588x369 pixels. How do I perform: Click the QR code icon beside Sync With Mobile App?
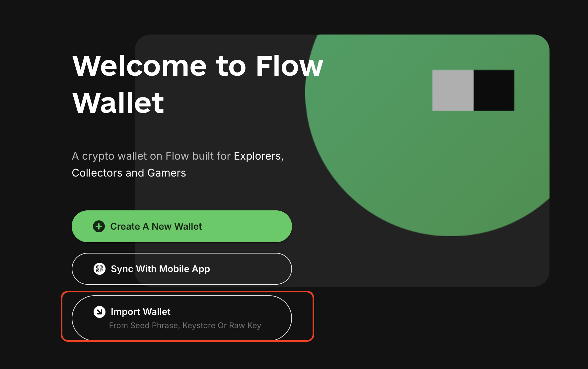[x=100, y=269]
